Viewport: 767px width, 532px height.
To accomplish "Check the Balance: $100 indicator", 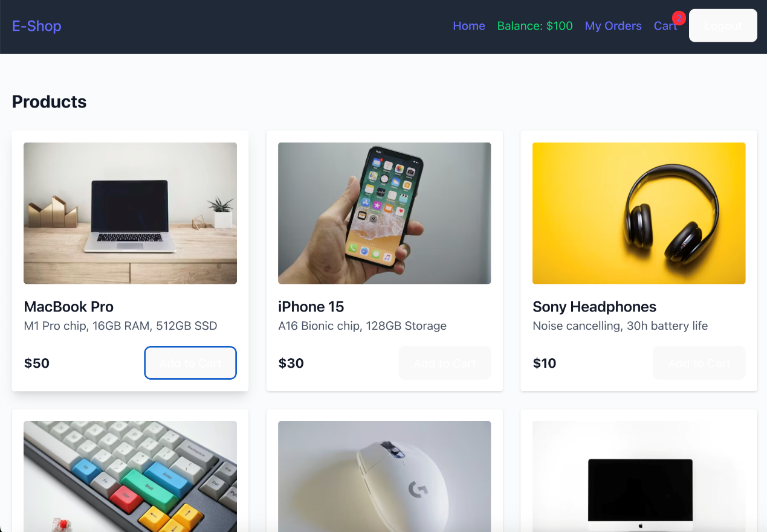I will tap(535, 26).
